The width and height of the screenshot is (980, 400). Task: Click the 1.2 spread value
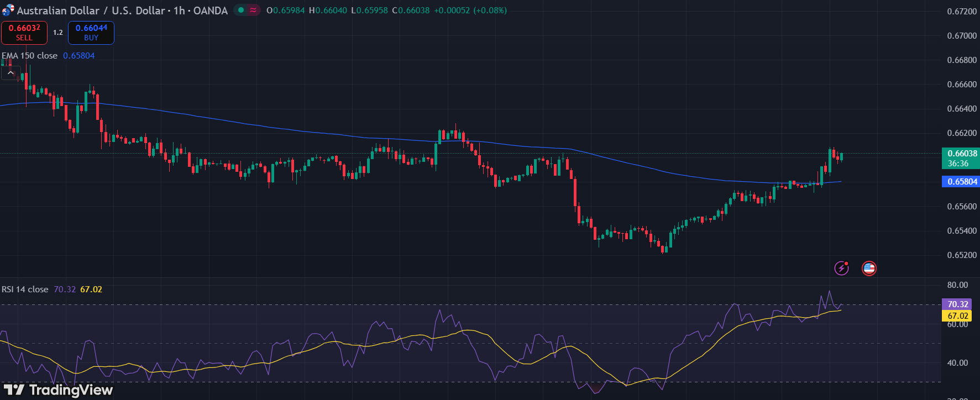pyautogui.click(x=58, y=33)
